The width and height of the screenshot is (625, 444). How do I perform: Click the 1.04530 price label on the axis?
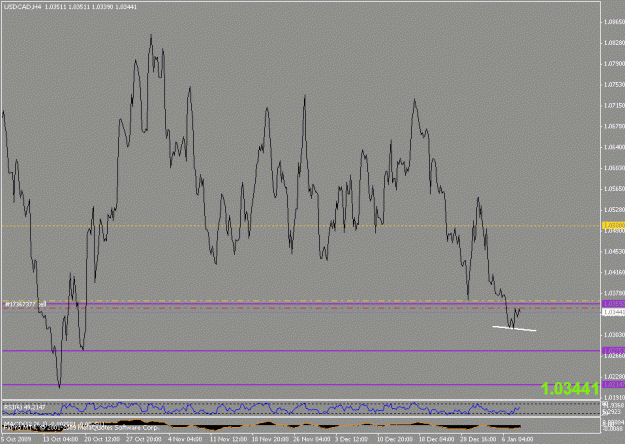(x=614, y=251)
